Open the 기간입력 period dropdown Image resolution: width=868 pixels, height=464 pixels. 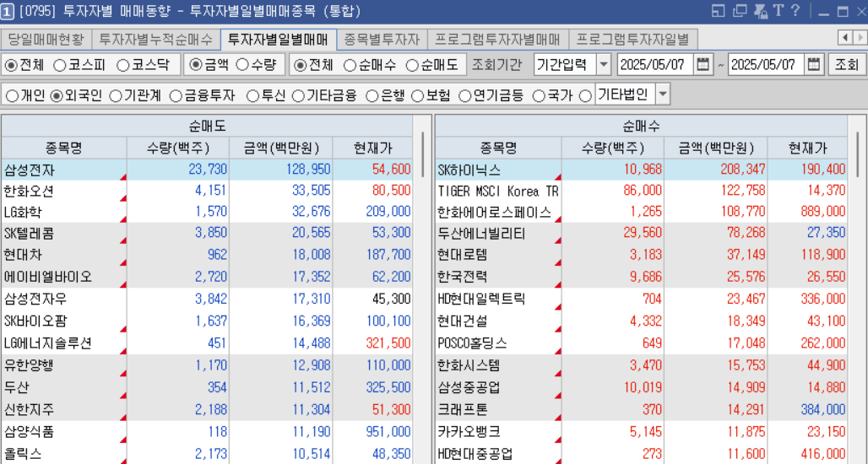604,64
